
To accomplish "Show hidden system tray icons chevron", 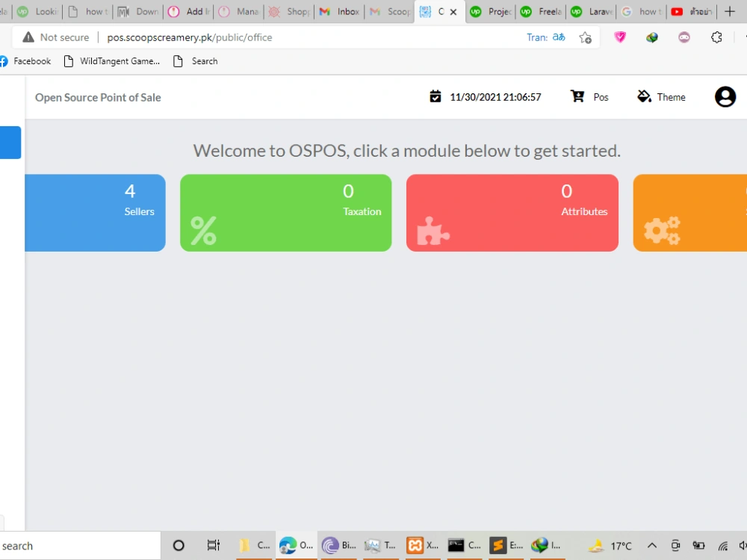I will pos(651,546).
